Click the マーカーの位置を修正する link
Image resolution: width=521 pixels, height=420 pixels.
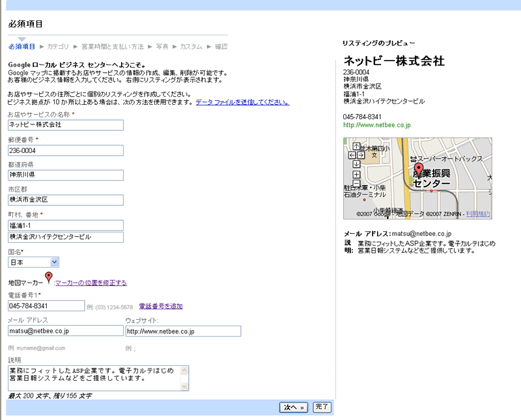click(x=91, y=283)
